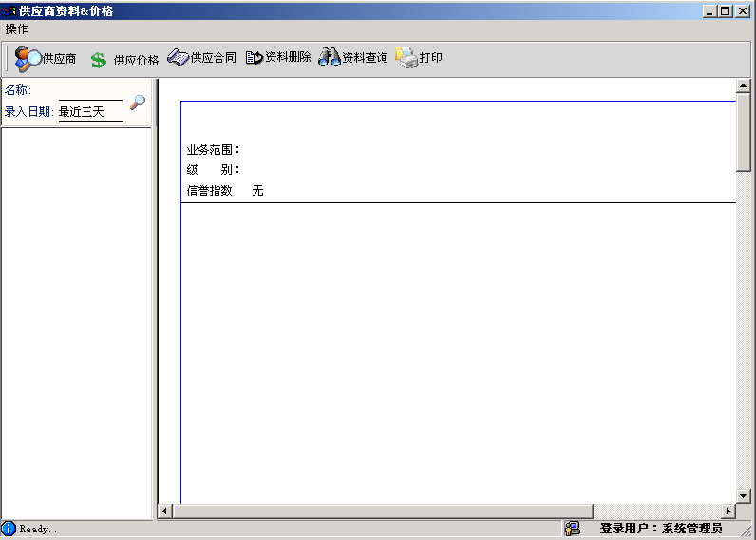Click the horizontal scrollbar left arrow
The image size is (756, 540).
(165, 511)
